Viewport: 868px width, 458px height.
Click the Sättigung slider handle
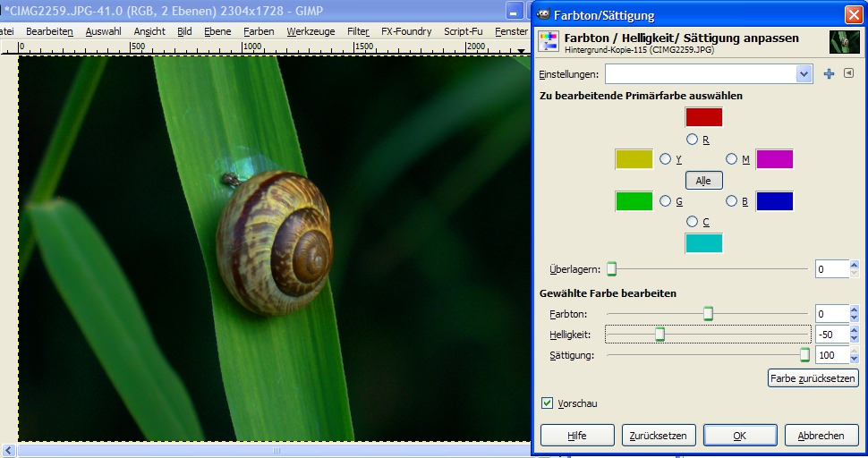[804, 354]
